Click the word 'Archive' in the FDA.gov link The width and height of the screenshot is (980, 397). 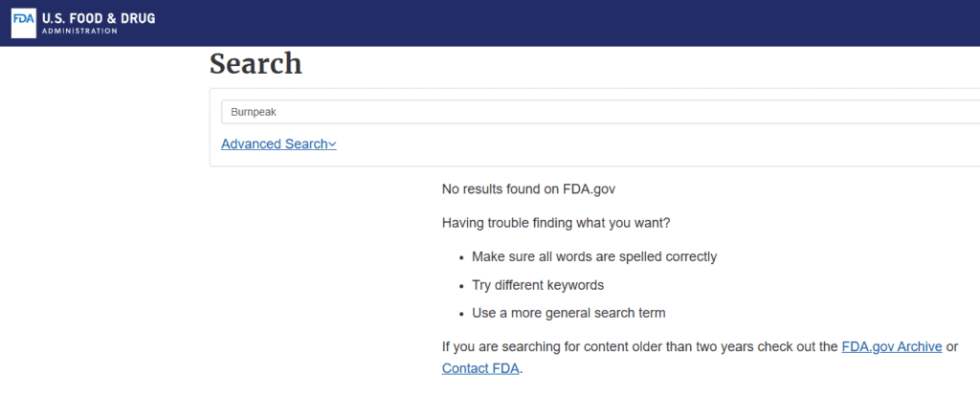[920, 346]
